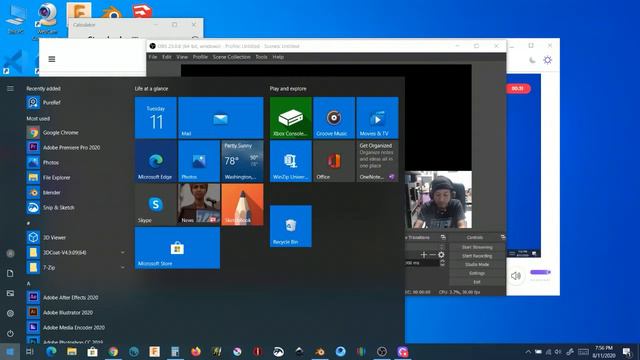Open Firefox from the taskbar
This screenshot has width=640, height=360.
pos(196,351)
